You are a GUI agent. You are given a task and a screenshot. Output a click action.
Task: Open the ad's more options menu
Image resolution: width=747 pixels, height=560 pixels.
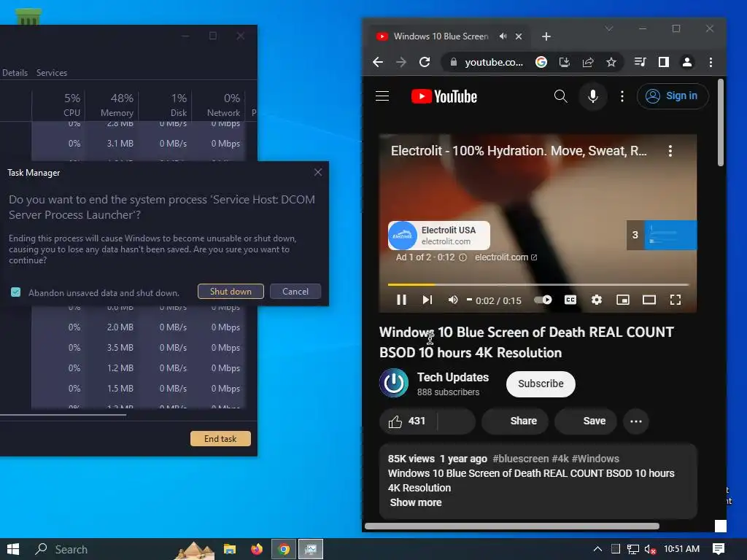[670, 151]
